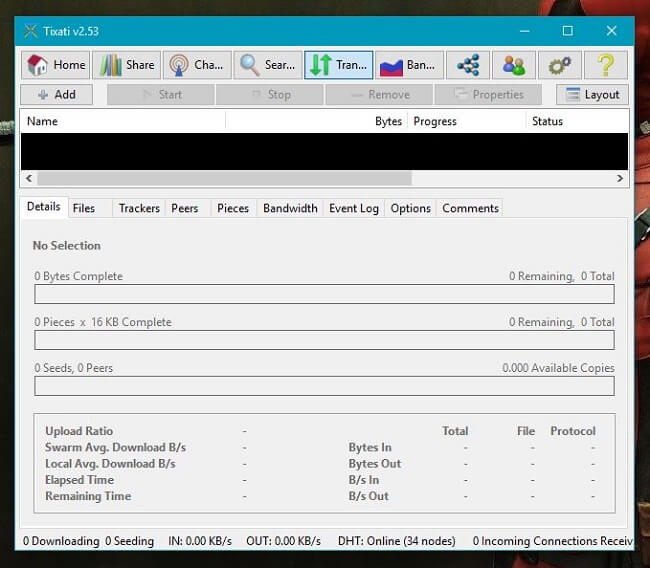Click the 'B/s In' row label
Screen dimensions: 650x568
(x=364, y=480)
